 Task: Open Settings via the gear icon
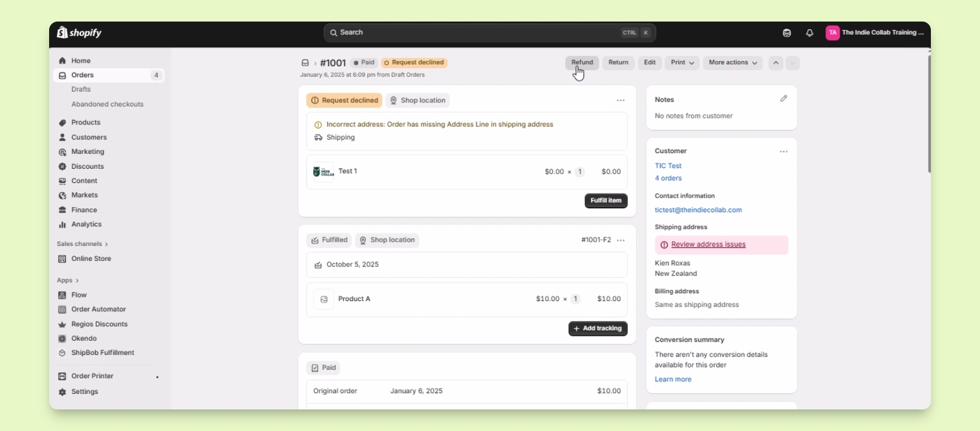coord(62,391)
